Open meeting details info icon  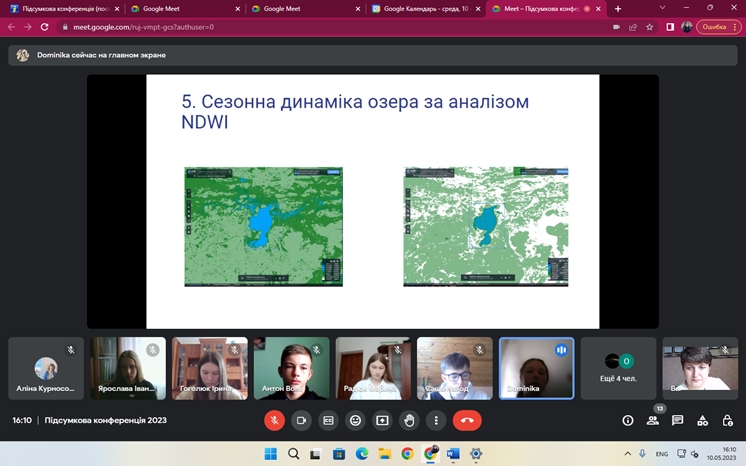tap(628, 421)
